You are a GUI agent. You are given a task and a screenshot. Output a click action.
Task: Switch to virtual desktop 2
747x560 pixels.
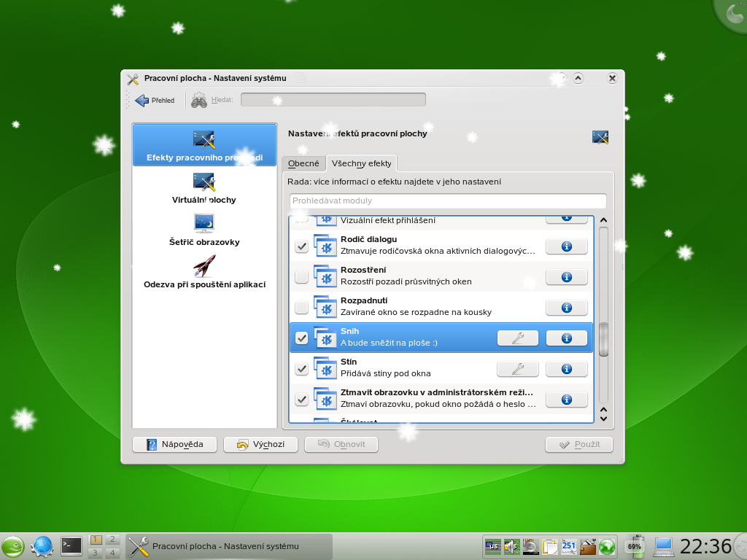tap(112, 540)
